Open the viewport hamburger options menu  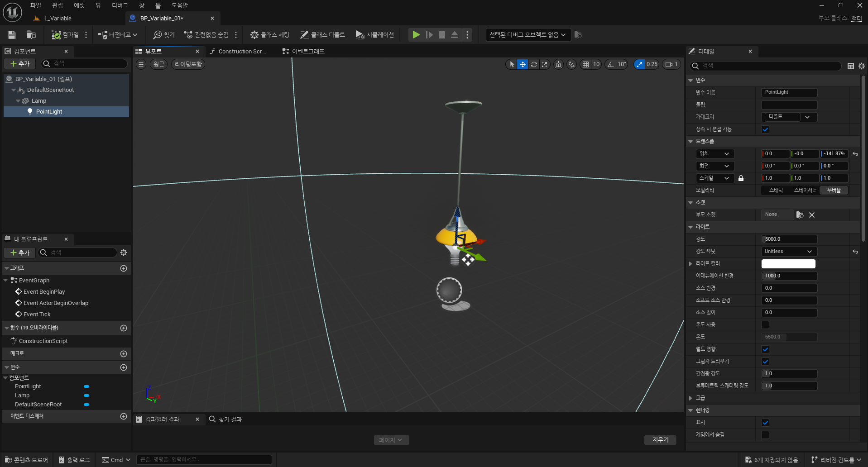[x=141, y=64]
